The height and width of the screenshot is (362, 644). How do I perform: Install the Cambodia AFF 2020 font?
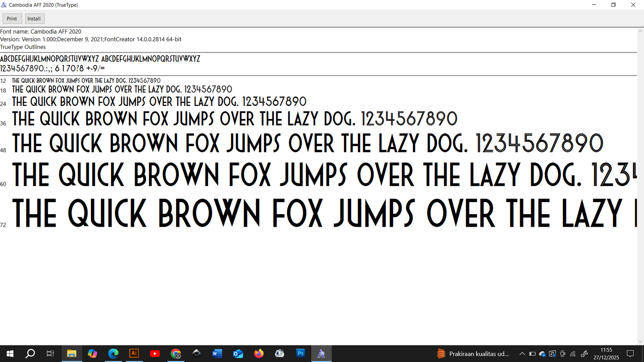34,18
